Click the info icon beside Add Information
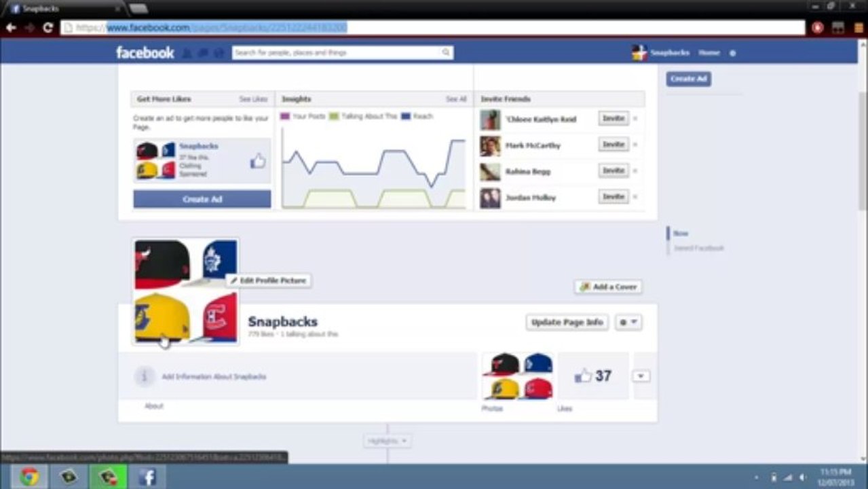The width and height of the screenshot is (868, 489). coord(144,376)
